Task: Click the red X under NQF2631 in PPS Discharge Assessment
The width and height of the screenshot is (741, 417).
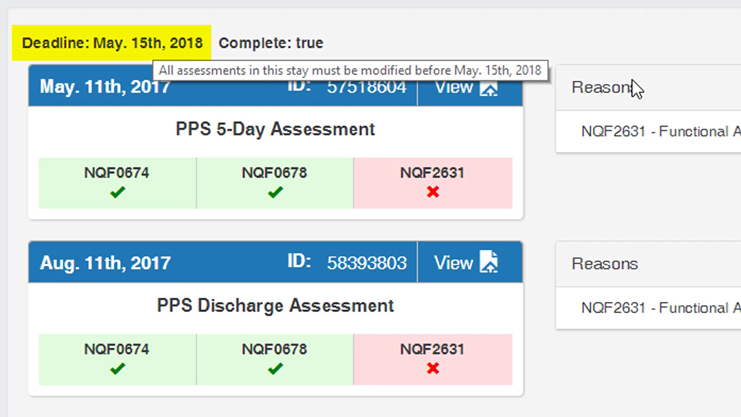Action: tap(432, 369)
